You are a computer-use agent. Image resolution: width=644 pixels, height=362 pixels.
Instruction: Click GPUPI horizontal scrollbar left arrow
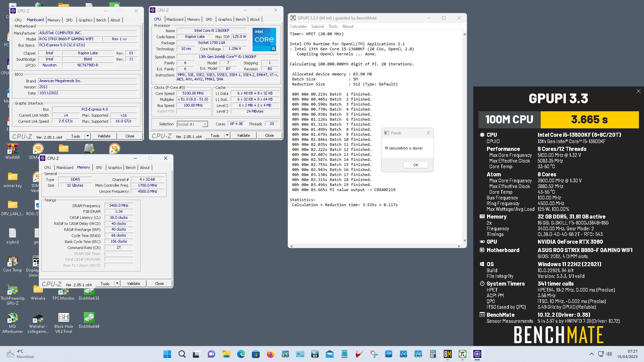[291, 246]
